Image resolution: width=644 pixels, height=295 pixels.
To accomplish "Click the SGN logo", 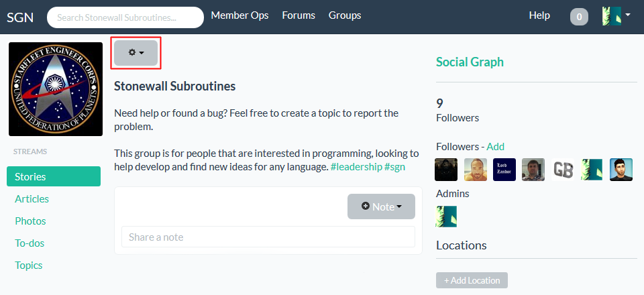I will tap(20, 16).
